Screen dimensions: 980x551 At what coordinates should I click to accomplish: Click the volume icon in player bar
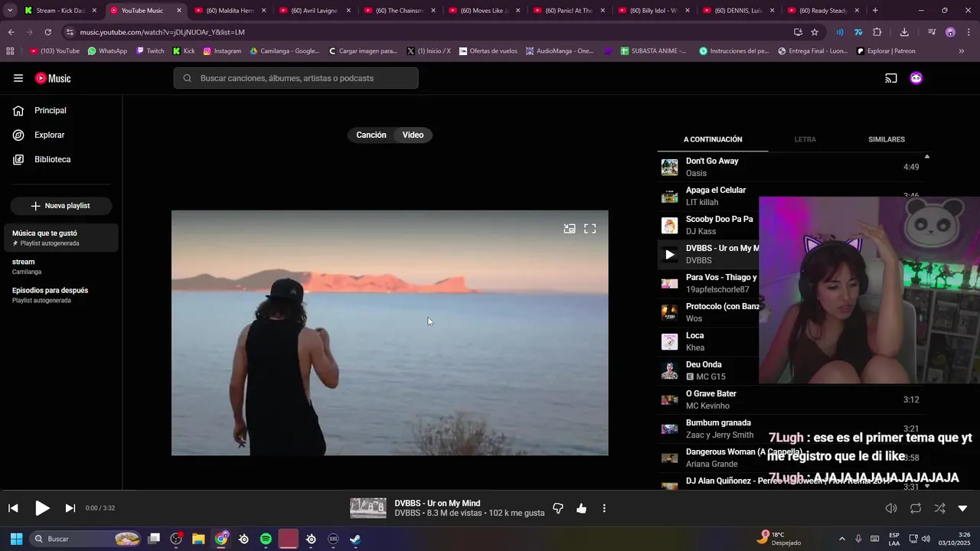(x=891, y=508)
